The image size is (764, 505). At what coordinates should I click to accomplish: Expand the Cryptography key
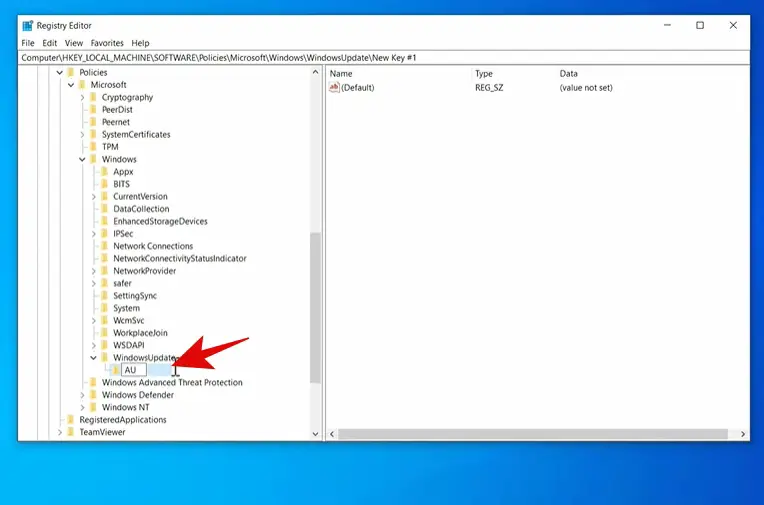pos(82,97)
